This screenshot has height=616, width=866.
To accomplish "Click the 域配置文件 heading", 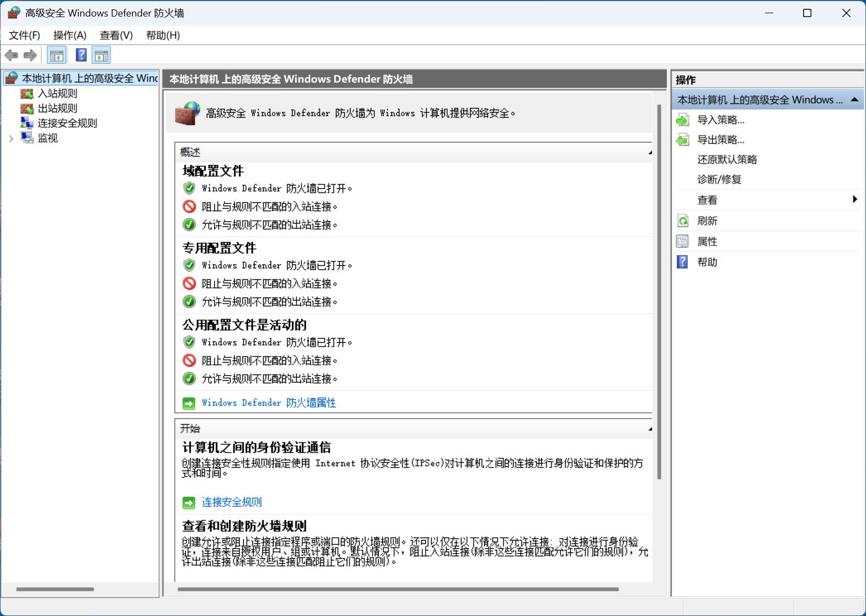I will click(x=213, y=171).
